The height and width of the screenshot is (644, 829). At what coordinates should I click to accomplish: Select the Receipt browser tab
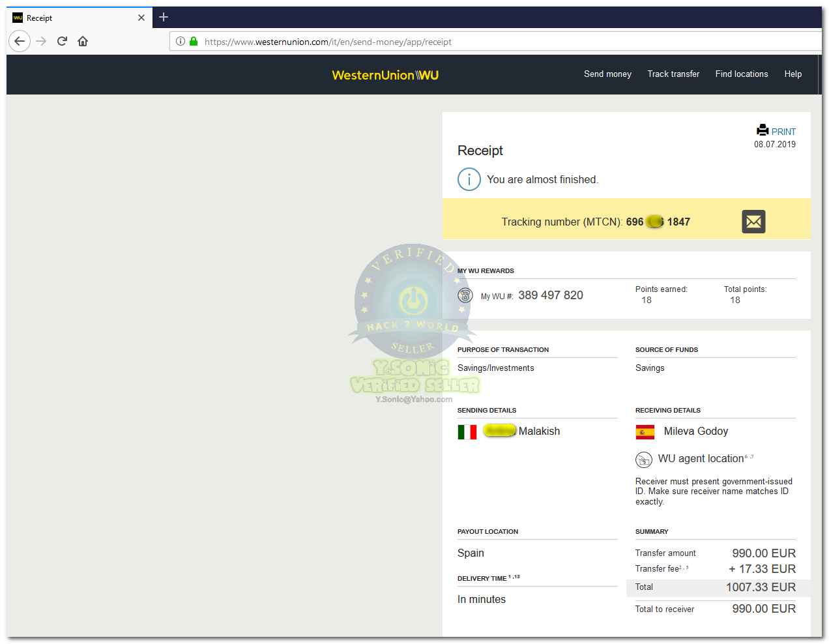80,18
